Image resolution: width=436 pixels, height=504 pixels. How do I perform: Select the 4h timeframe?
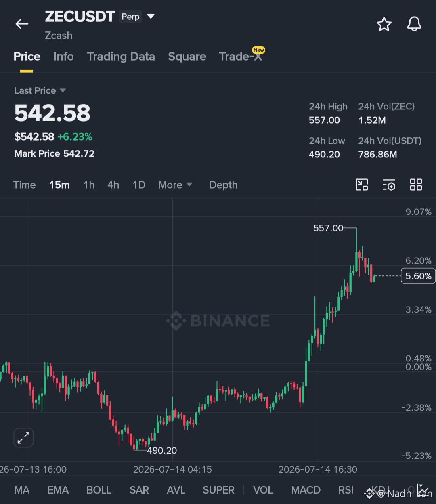pyautogui.click(x=113, y=185)
